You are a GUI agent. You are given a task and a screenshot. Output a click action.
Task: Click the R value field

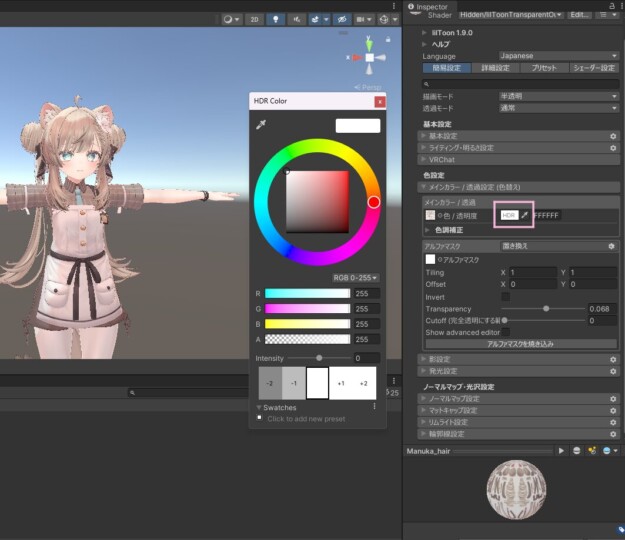367,294
